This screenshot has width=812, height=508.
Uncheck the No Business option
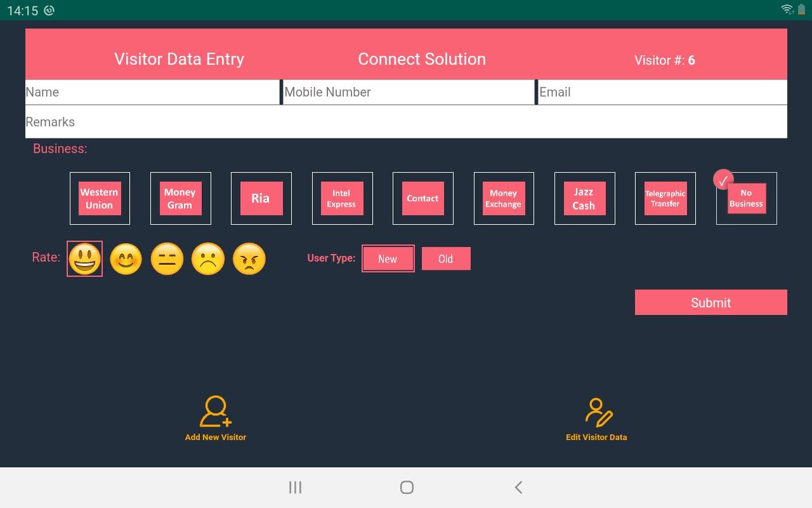click(747, 198)
